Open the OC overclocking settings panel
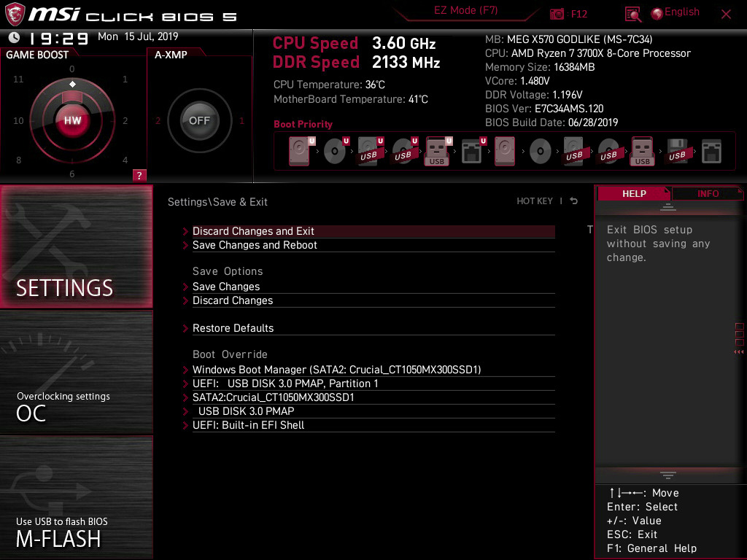This screenshot has width=747, height=560. click(76, 373)
